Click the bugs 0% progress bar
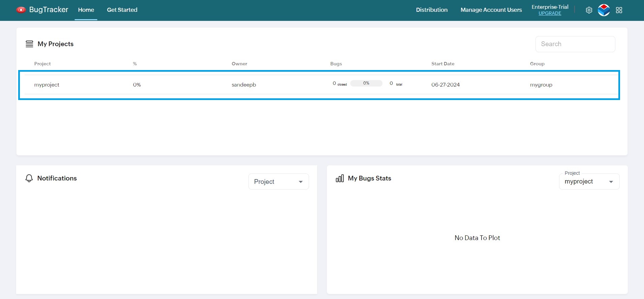The height and width of the screenshot is (299, 644). click(366, 83)
